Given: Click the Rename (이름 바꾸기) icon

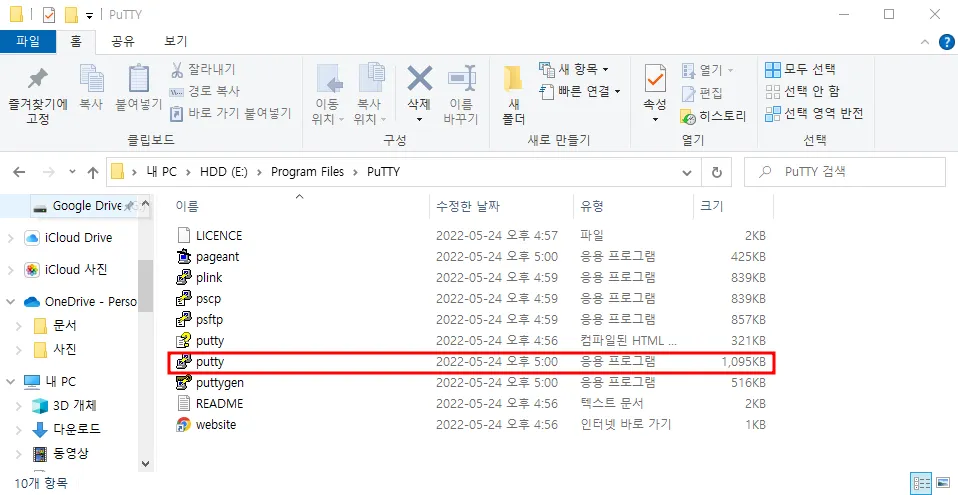Looking at the screenshot, I should click(x=461, y=79).
